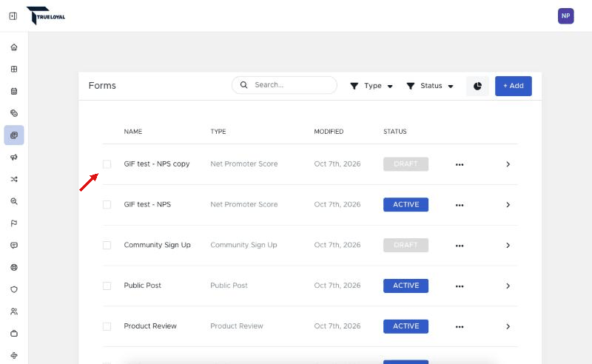The image size is (592, 364).
Task: Expand the GIF test - NPS copy row chevron
Action: tap(508, 164)
